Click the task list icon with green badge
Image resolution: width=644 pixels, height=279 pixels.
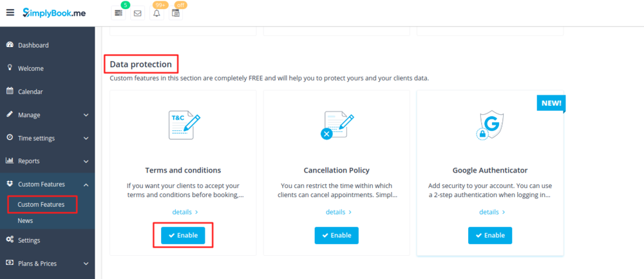118,13
